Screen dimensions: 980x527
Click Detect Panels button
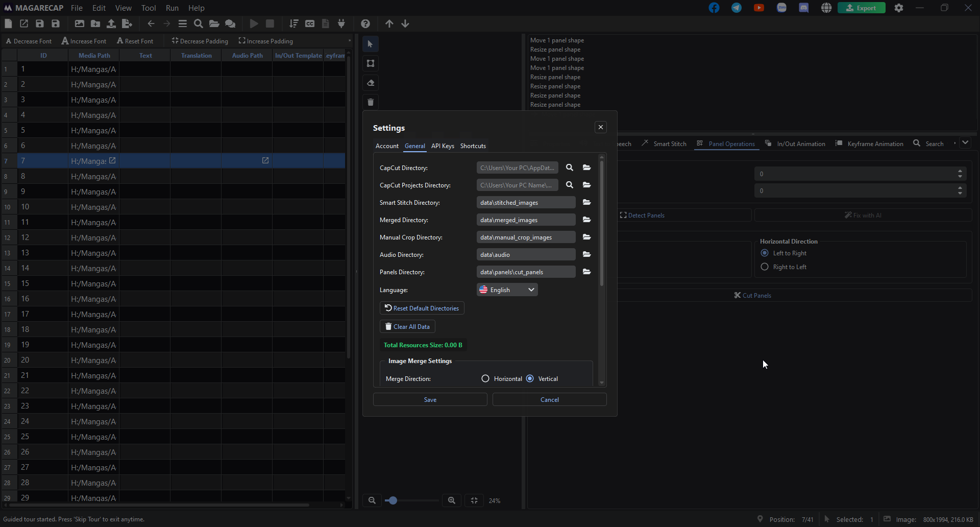pos(642,215)
